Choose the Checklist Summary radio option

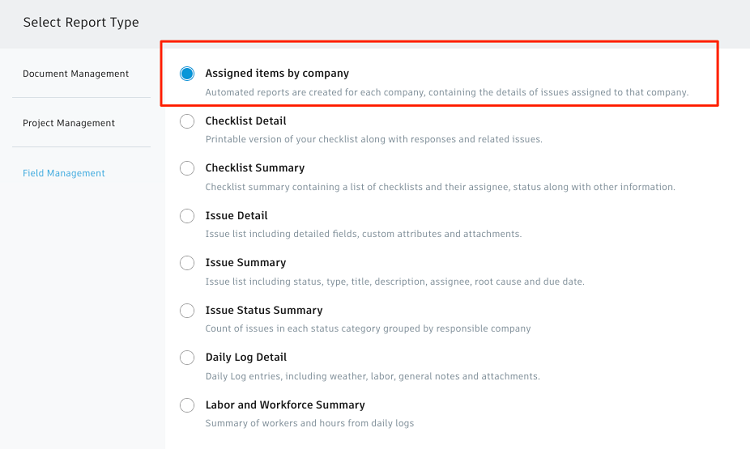[187, 168]
